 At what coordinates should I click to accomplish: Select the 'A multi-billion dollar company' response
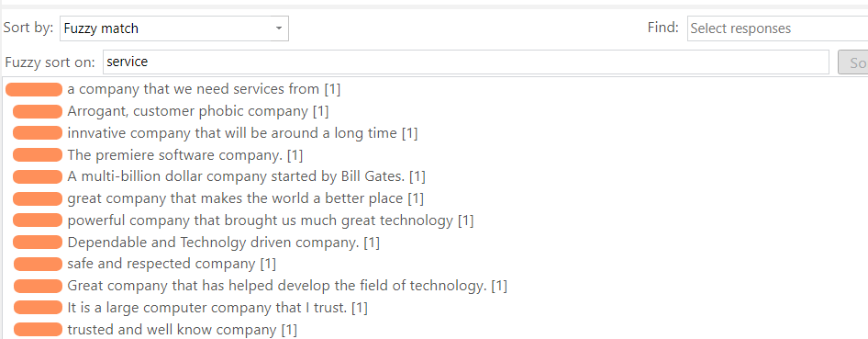click(246, 176)
